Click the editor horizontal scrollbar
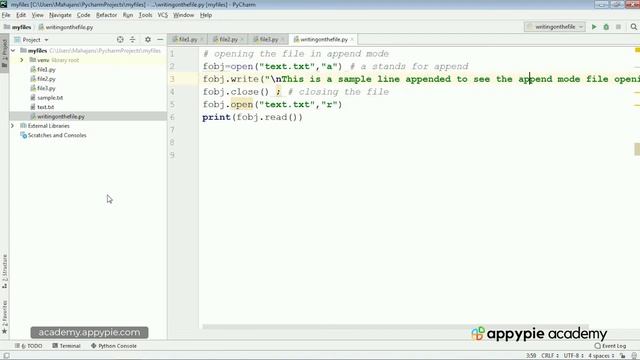The height and width of the screenshot is (360, 640). [395, 327]
